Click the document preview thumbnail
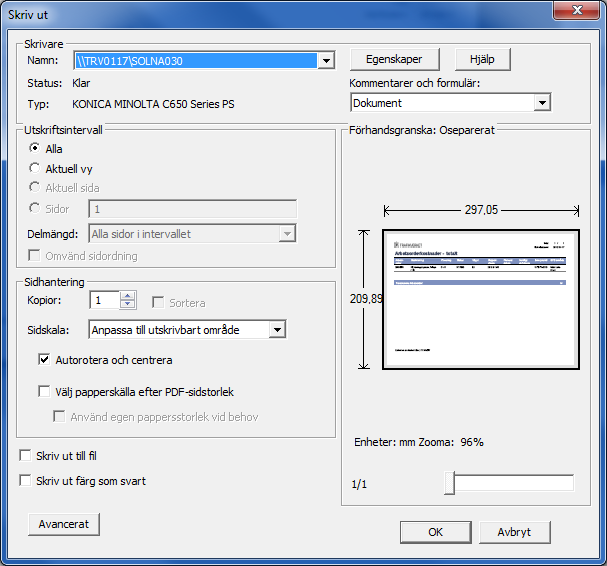Image resolution: width=607 pixels, height=566 pixels. coord(480,299)
